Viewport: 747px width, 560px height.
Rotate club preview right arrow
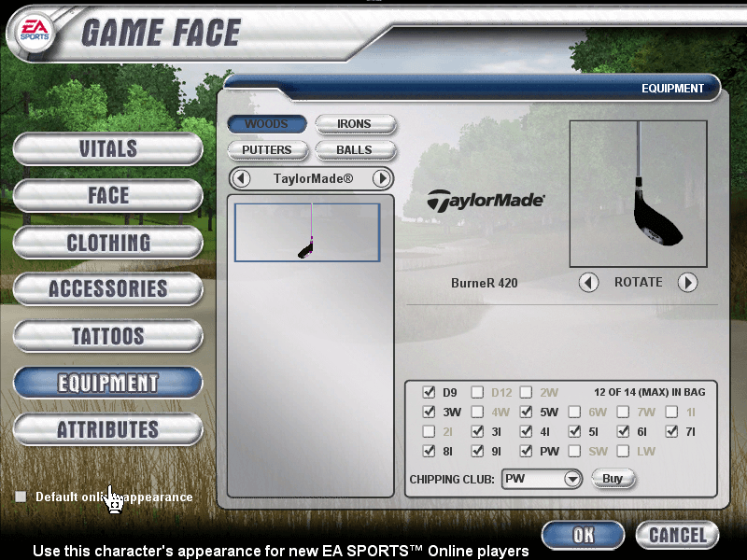tap(687, 283)
